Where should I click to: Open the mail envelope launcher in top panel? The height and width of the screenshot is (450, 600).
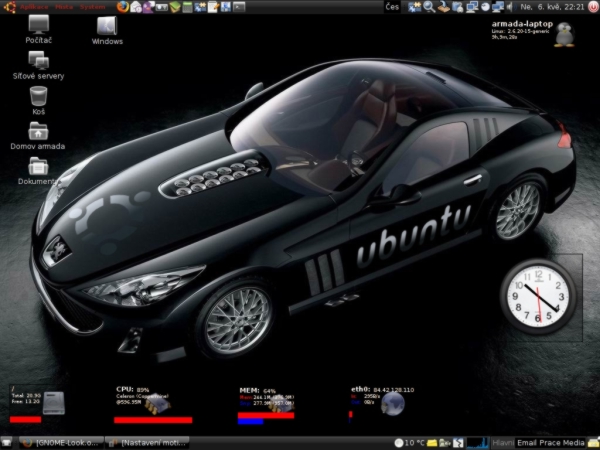[x=136, y=7]
